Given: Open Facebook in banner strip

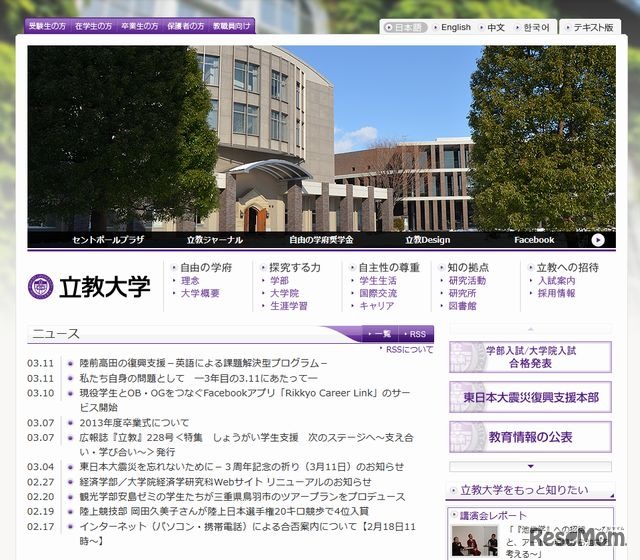Looking at the screenshot, I should (534, 240).
